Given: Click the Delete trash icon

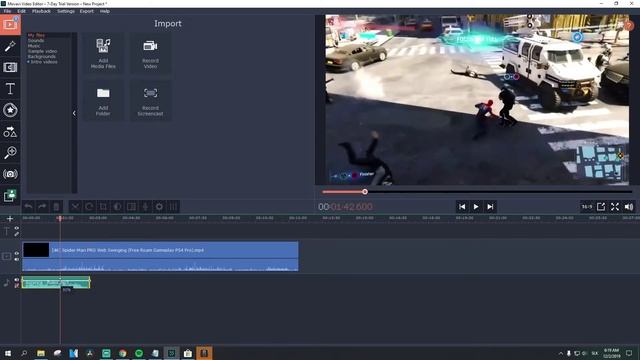Looking at the screenshot, I should [x=56, y=207].
